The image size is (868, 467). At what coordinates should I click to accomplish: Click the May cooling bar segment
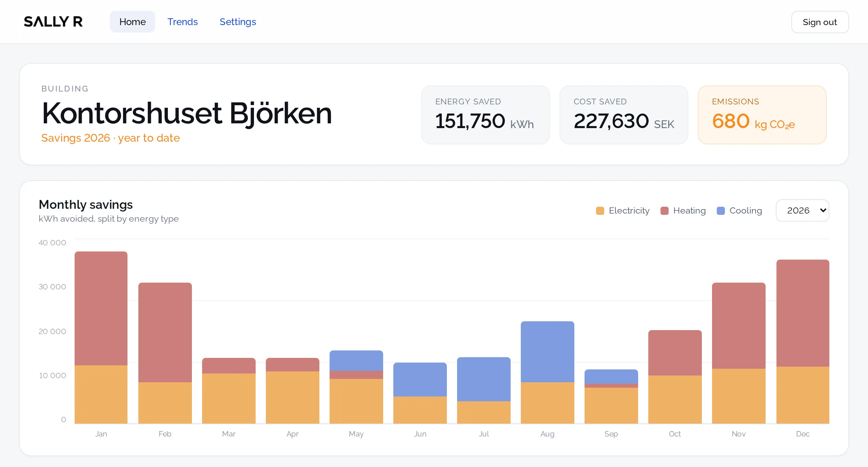356,361
